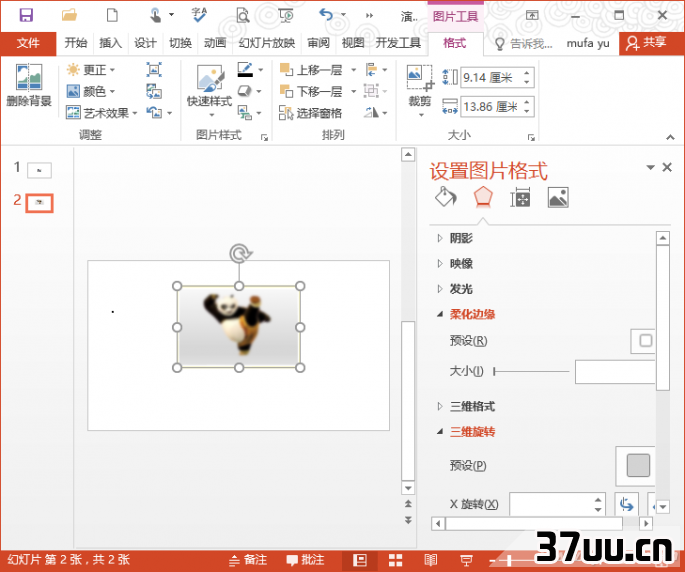Toggle Comments (批注) pane
This screenshot has width=685, height=572.
(305, 560)
